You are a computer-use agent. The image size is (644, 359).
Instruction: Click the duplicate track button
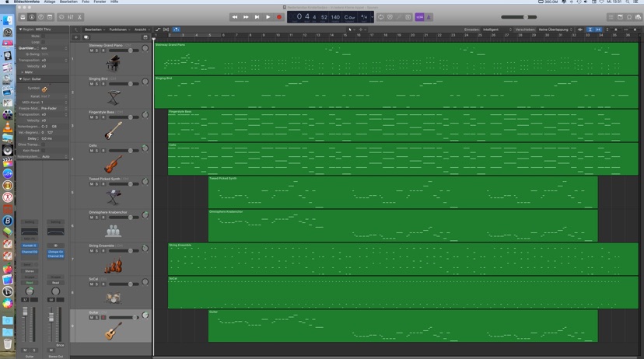pyautogui.click(x=86, y=37)
